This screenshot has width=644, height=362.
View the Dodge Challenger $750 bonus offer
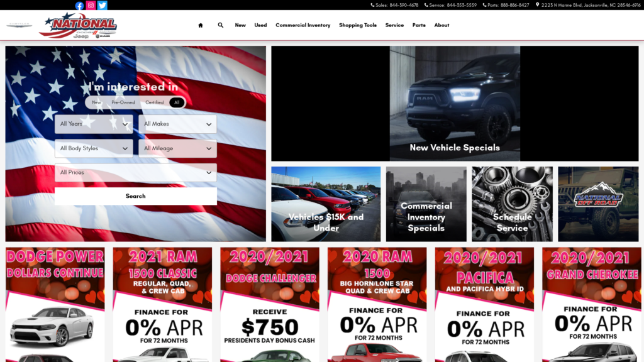click(270, 305)
